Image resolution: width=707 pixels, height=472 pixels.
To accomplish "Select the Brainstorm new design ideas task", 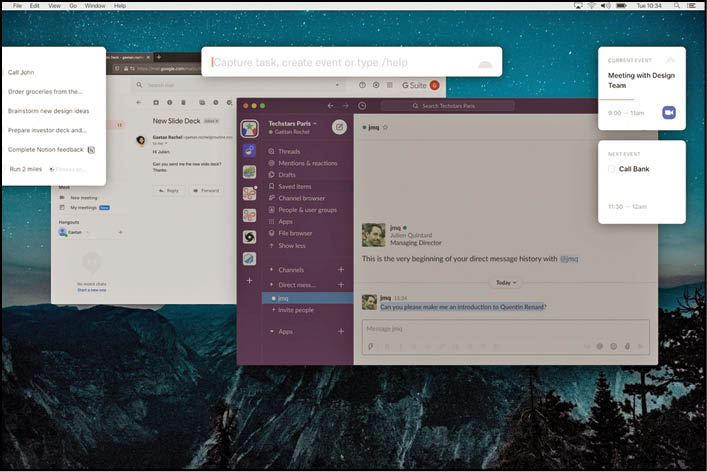I will (47, 110).
